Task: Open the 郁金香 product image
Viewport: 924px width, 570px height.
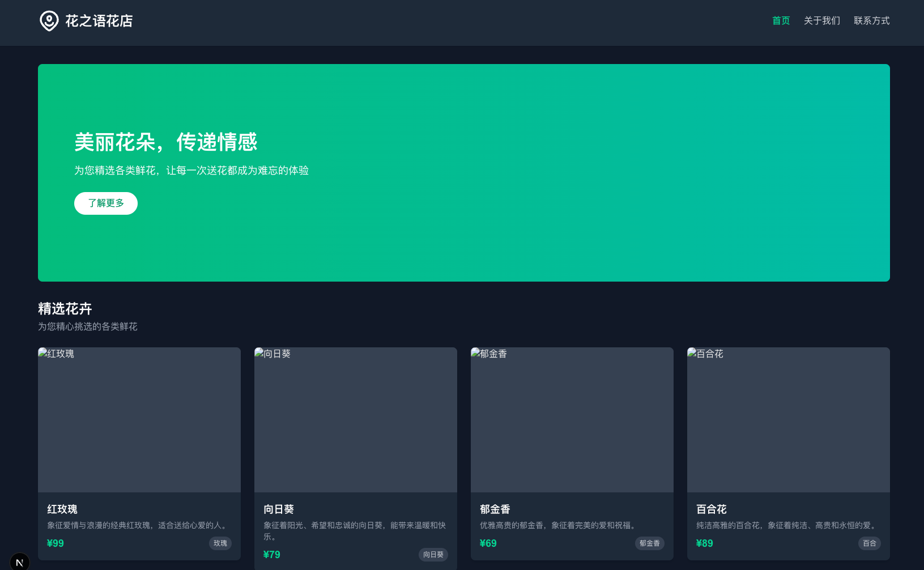Action: pos(572,420)
